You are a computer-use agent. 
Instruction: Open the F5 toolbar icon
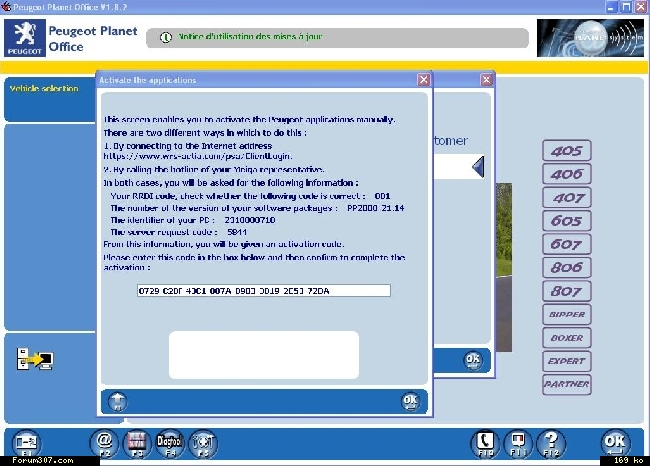coord(203,444)
